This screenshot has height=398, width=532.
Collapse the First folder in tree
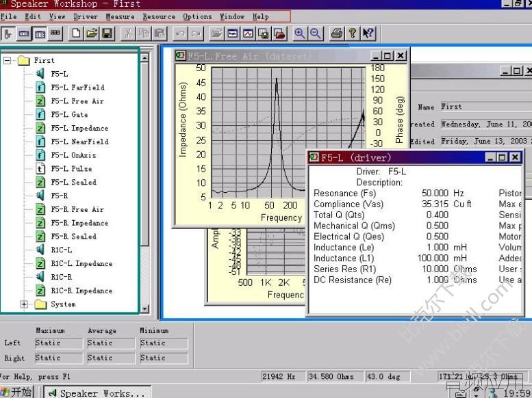7,61
